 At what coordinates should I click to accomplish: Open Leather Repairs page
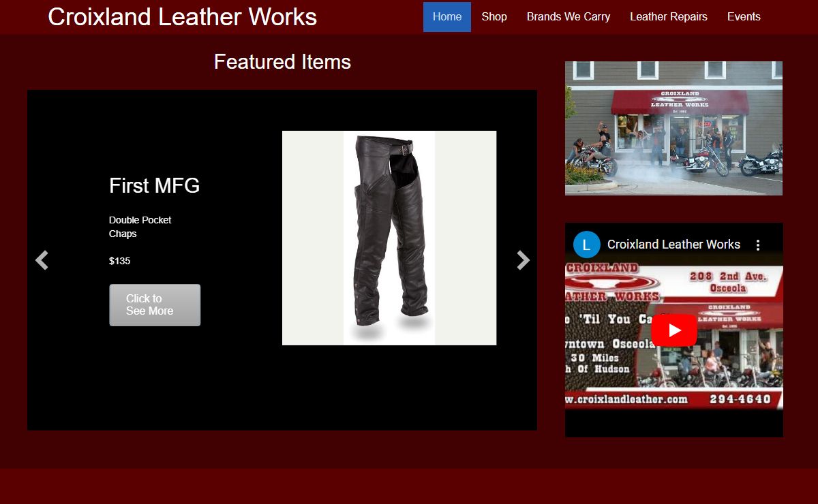(669, 17)
